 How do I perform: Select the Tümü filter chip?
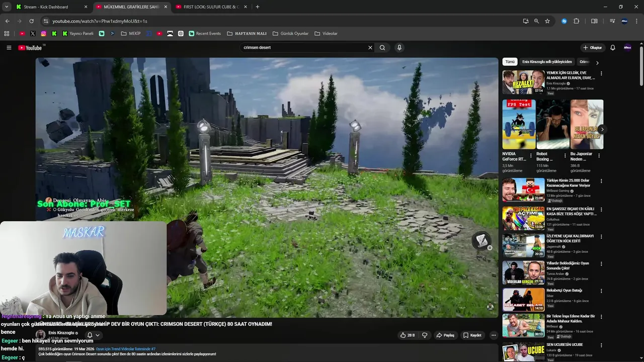point(510,62)
